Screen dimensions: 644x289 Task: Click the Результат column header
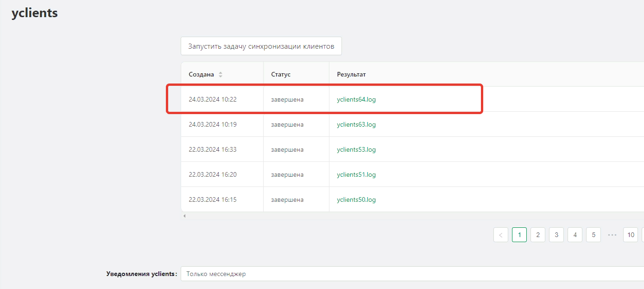click(x=486, y=74)
